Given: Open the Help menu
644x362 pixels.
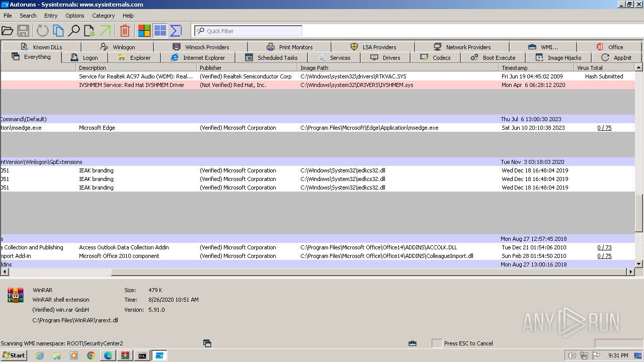Looking at the screenshot, I should pyautogui.click(x=128, y=16).
